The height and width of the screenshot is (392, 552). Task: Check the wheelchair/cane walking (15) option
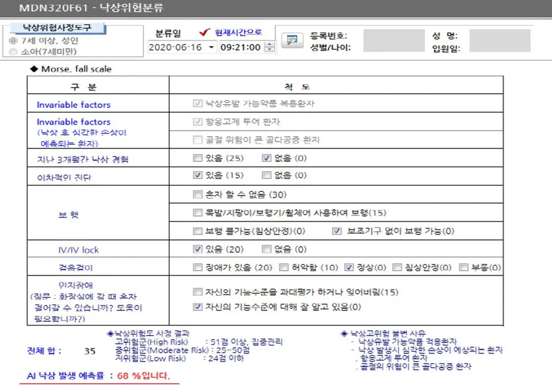(197, 213)
